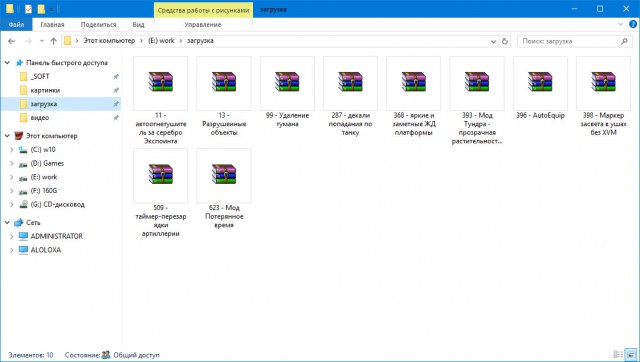This screenshot has height=362, width=640.
Task: Go up one folder level
Action: tap(53, 41)
